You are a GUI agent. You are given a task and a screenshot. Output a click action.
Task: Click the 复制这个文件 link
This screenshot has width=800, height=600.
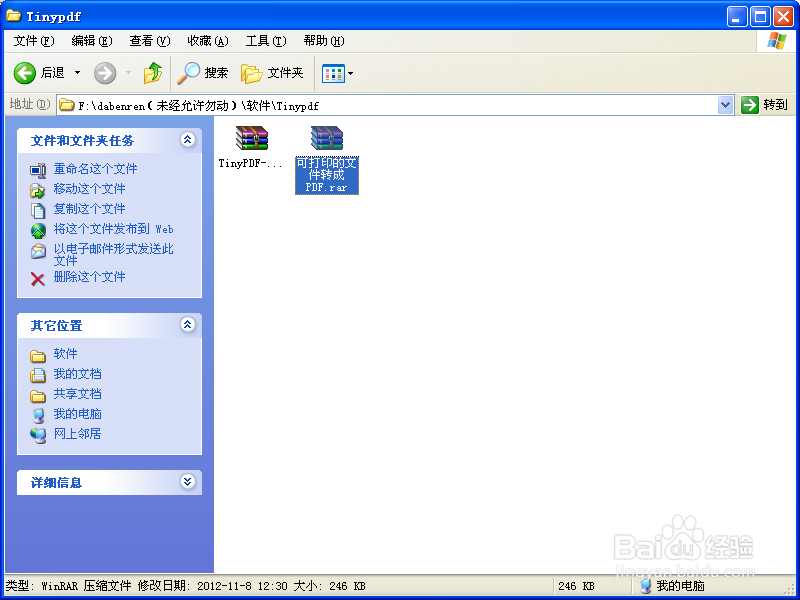[x=89, y=209]
